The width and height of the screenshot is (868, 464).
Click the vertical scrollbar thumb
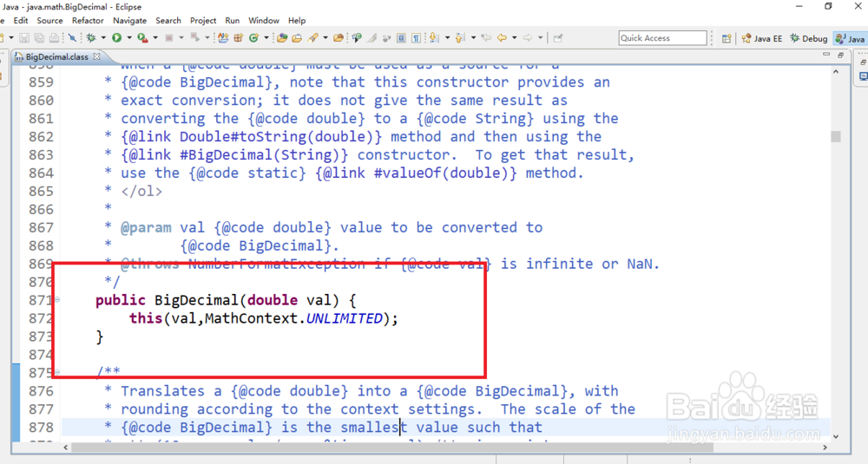tap(836, 136)
